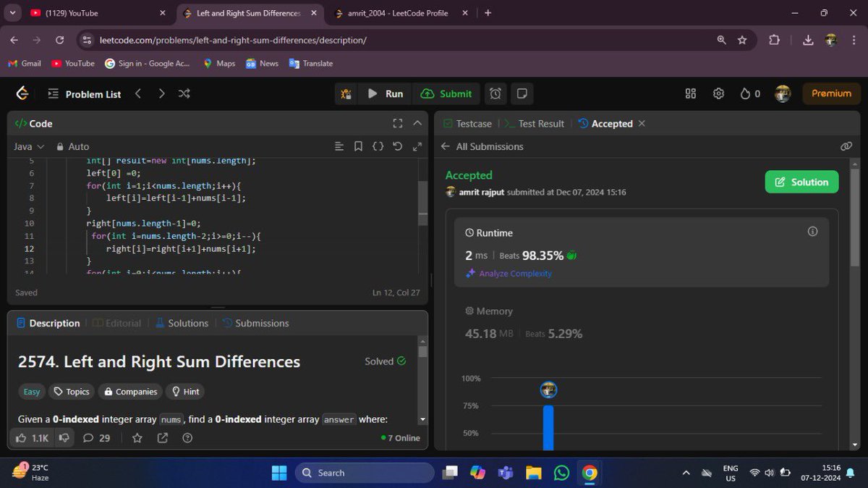This screenshot has height=488, width=868.
Task: Open WhatsApp from taskbar
Action: tap(562, 473)
